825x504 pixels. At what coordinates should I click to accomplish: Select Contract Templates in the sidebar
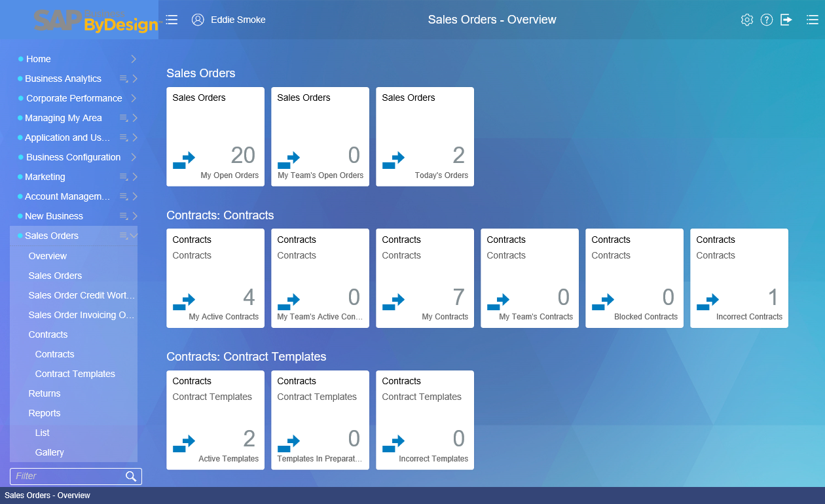pos(75,374)
